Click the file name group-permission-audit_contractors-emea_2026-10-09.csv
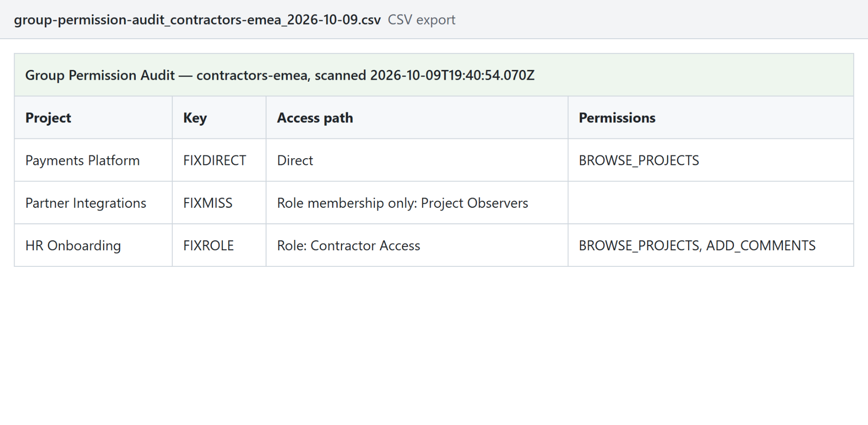Viewport: 868px width, 425px height. (x=197, y=20)
